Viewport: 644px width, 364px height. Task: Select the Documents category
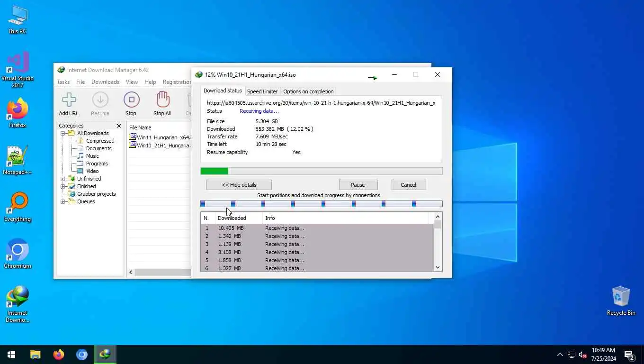point(98,148)
